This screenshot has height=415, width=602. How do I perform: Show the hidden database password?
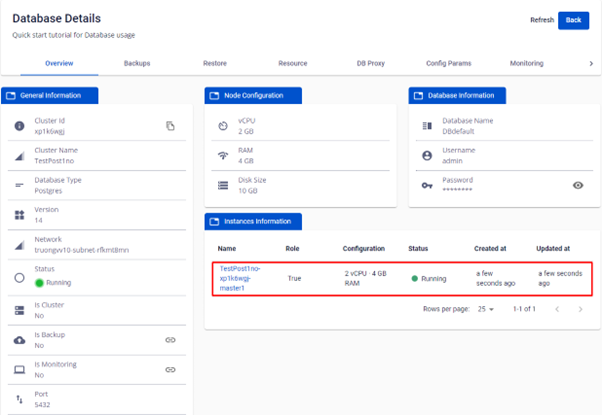578,185
